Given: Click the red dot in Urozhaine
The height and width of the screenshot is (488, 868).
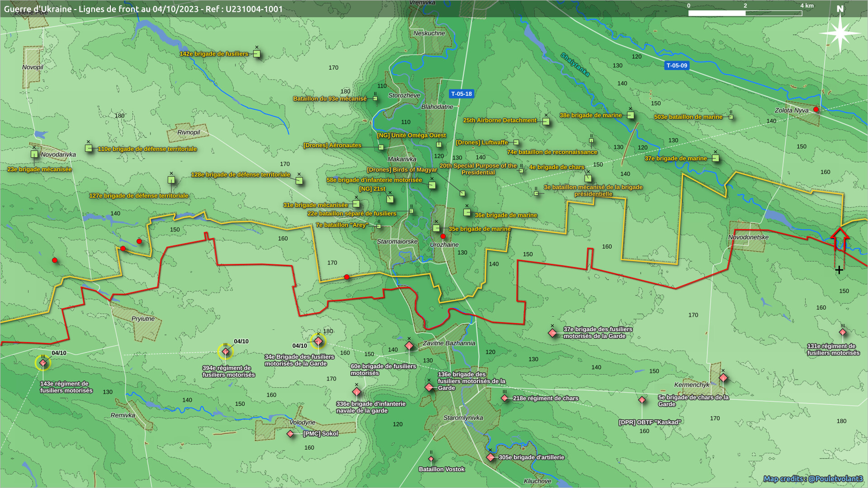Looking at the screenshot, I should [443, 236].
